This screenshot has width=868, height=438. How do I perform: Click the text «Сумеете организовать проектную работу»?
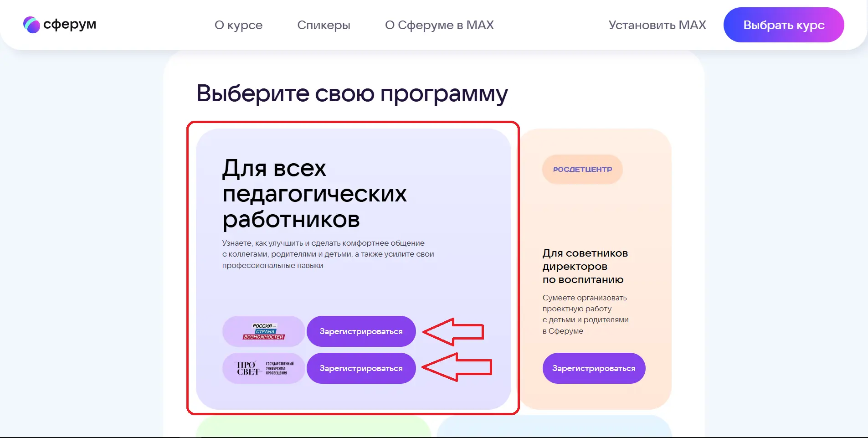point(586,314)
